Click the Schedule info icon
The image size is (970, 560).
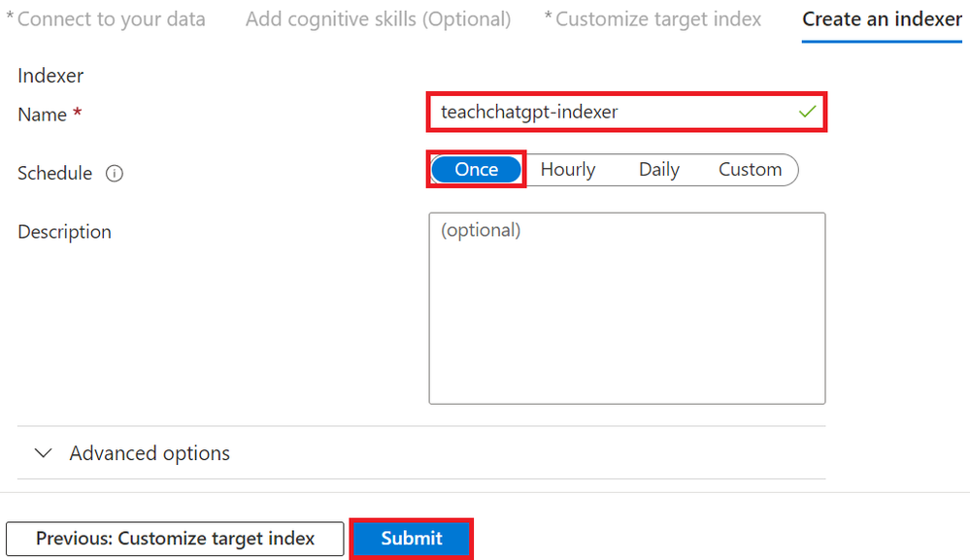point(115,173)
